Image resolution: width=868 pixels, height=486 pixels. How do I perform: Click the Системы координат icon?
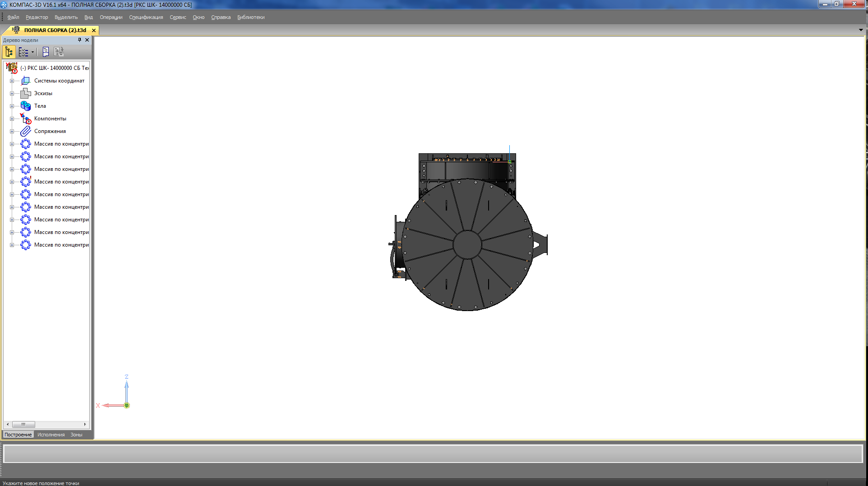(26, 81)
